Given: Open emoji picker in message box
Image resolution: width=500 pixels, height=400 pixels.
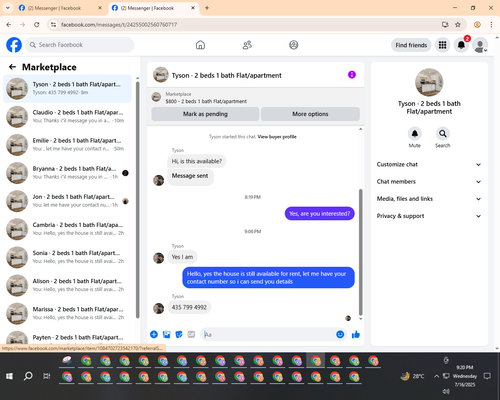Looking at the screenshot, I should click(x=340, y=334).
